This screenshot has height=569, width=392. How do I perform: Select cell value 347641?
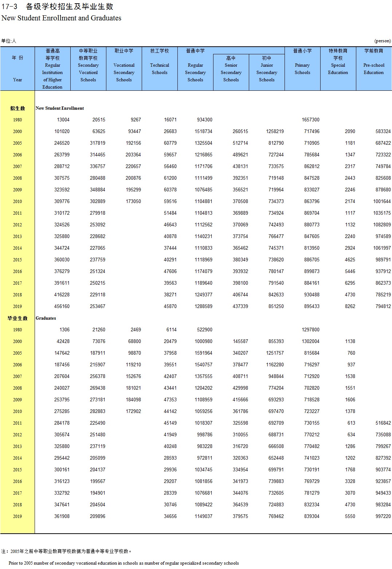coord(62,505)
